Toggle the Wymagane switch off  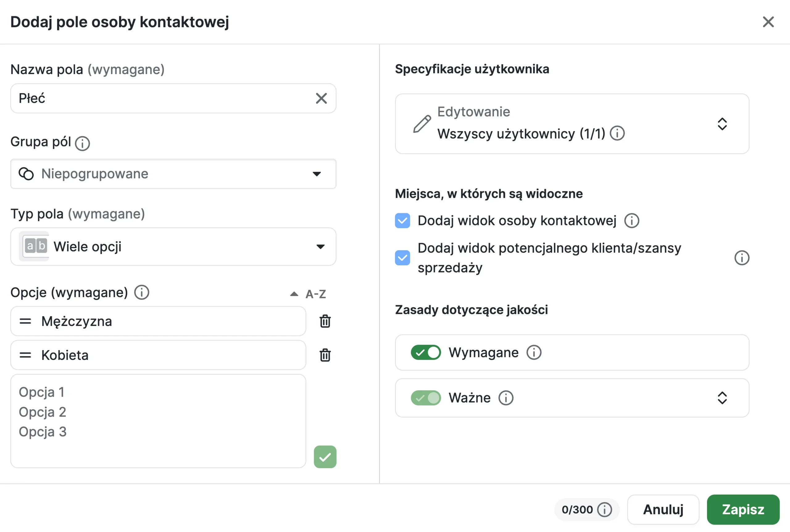[x=426, y=352]
